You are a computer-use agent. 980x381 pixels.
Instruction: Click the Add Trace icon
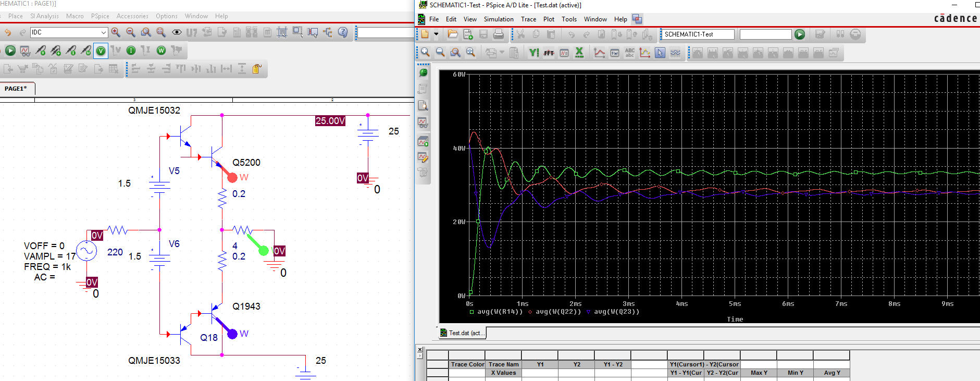[x=600, y=53]
